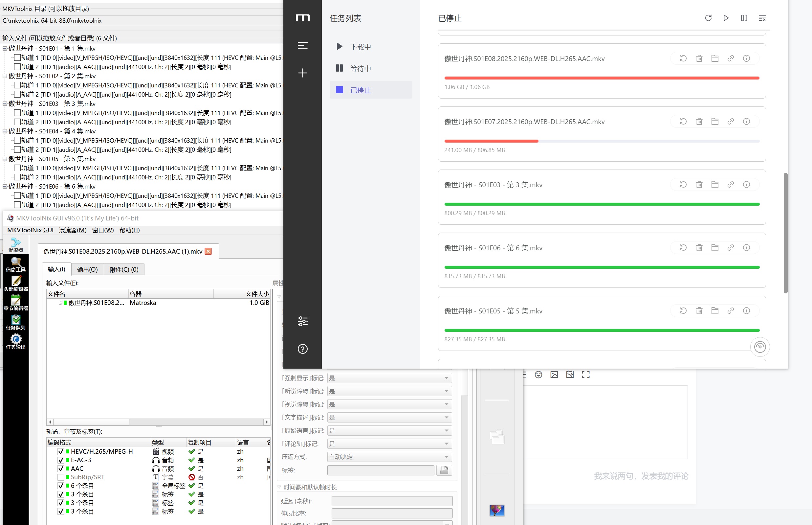
Task: Click the add new task plus icon
Action: click(302, 73)
